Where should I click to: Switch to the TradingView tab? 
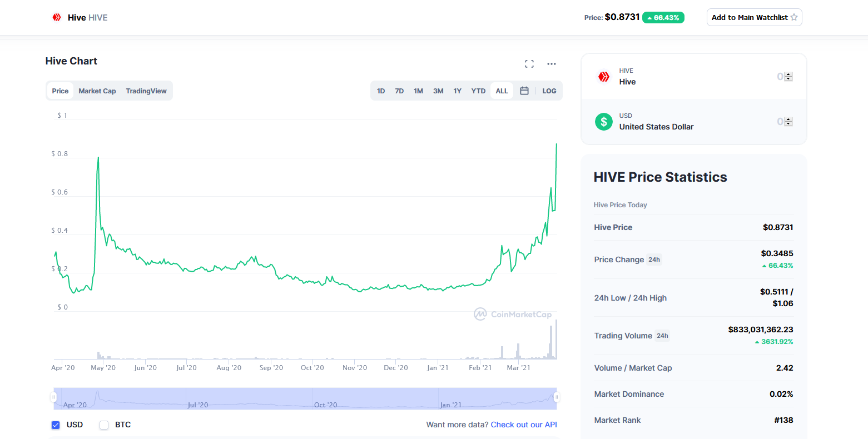pyautogui.click(x=146, y=91)
